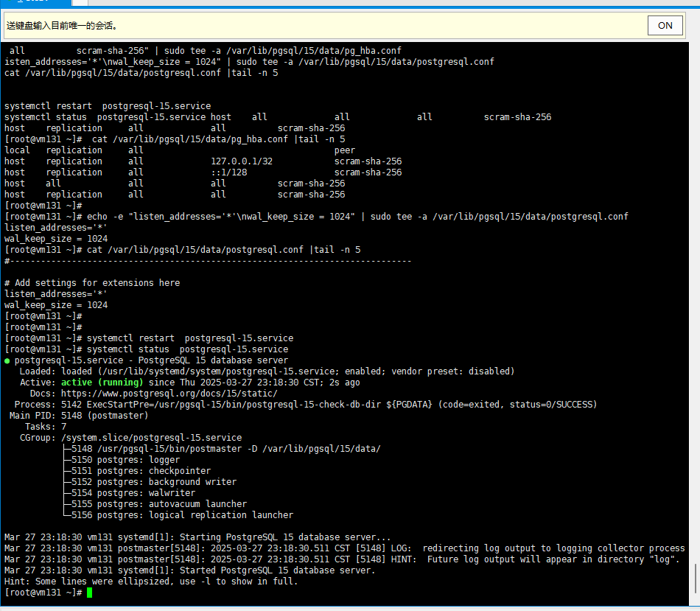The image size is (700, 611).
Task: Click the green terminal cursor block
Action: 88,592
